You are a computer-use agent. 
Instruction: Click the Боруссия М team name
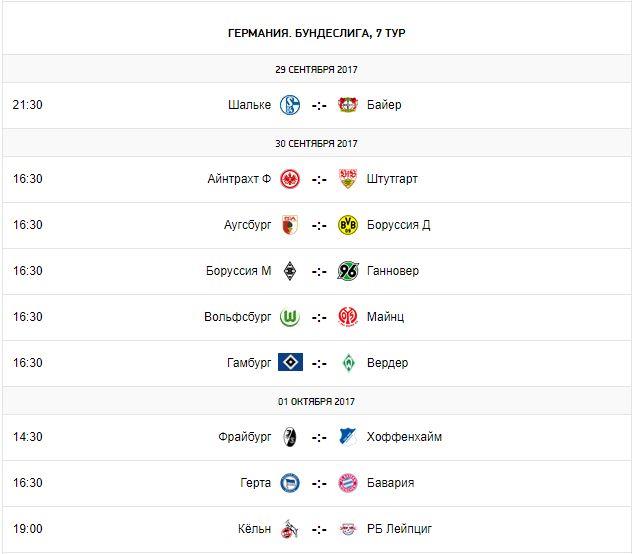(237, 271)
